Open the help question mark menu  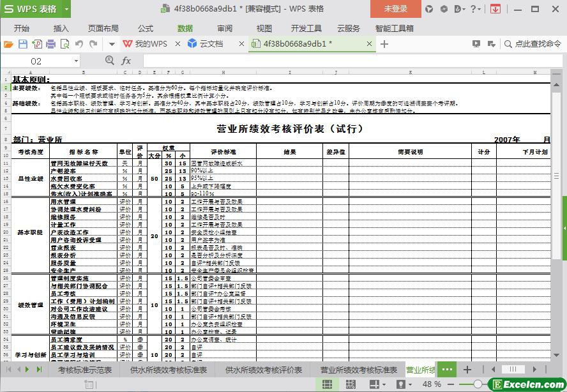[x=476, y=9]
